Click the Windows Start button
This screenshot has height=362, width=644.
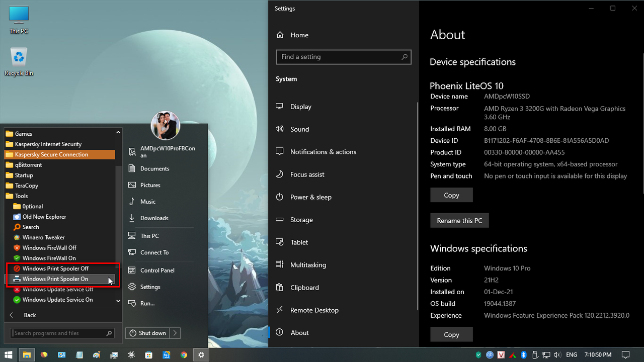[9, 354]
